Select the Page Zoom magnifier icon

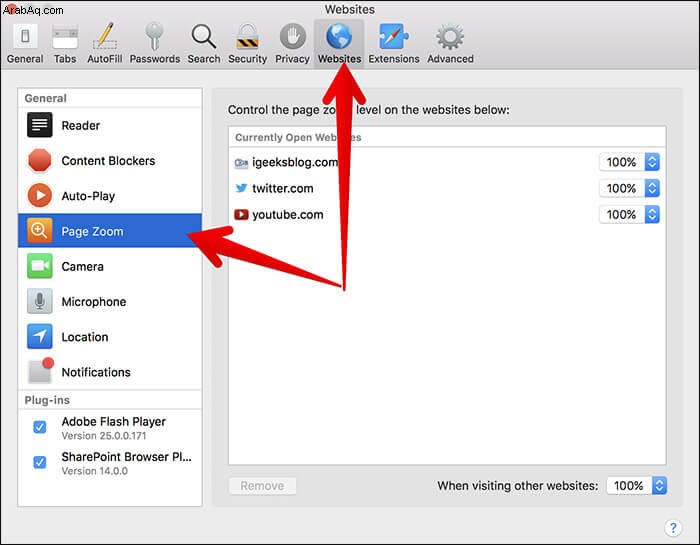coord(40,231)
